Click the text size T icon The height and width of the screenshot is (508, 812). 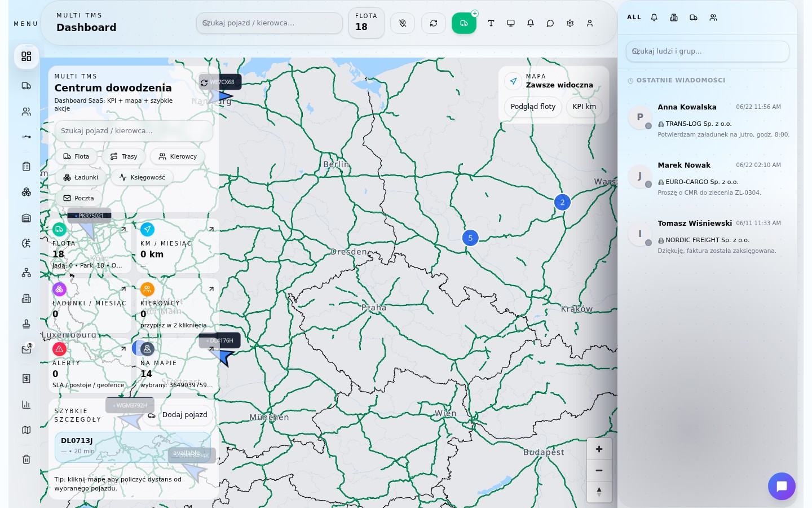tap(491, 23)
